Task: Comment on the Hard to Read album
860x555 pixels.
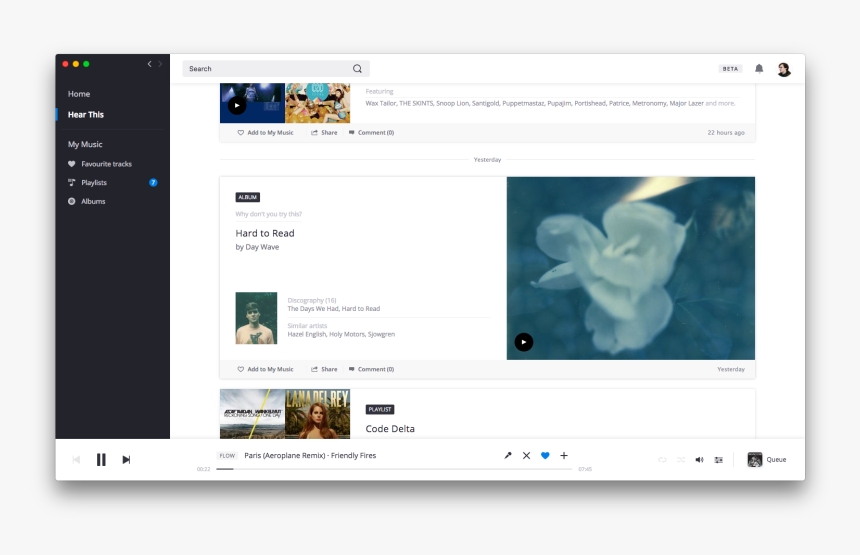Action: [371, 369]
